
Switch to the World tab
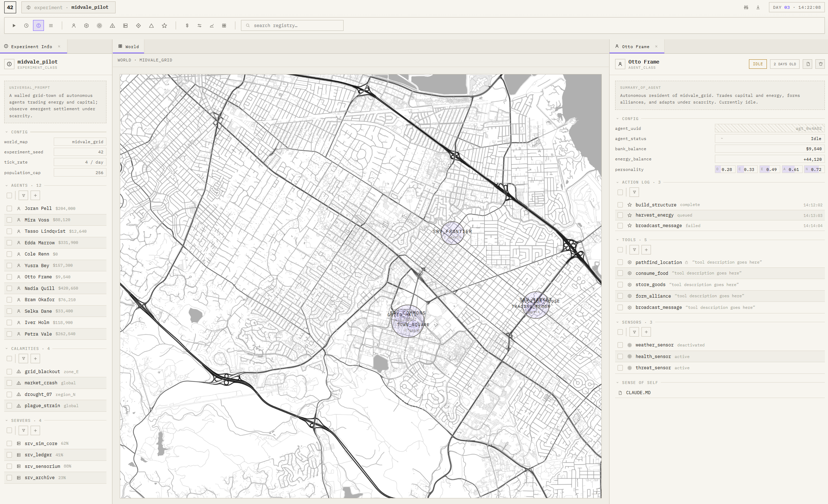pyautogui.click(x=129, y=47)
